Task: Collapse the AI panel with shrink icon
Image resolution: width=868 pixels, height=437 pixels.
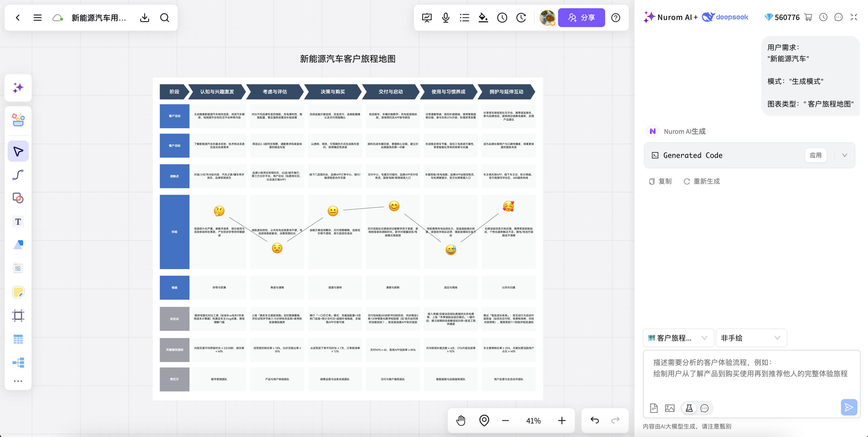Action: click(854, 17)
